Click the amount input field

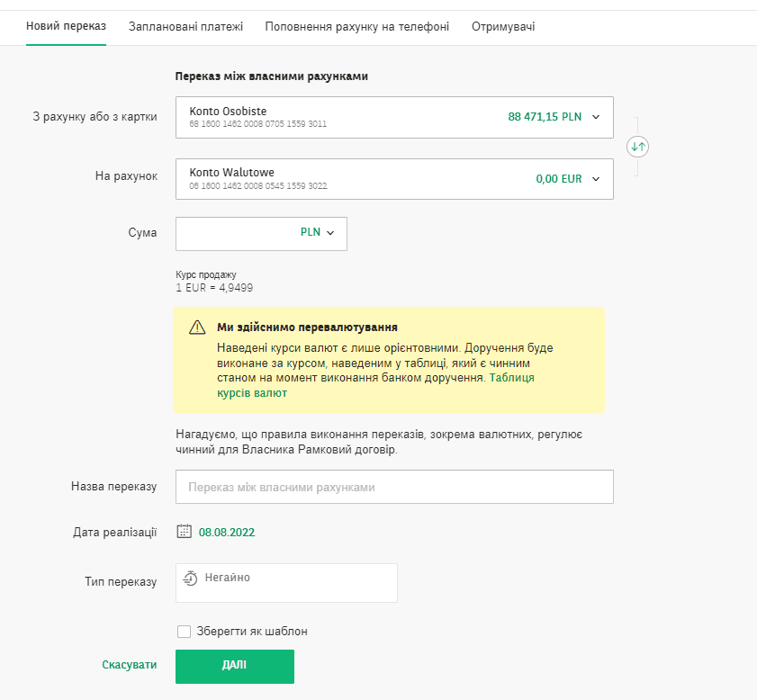point(234,233)
